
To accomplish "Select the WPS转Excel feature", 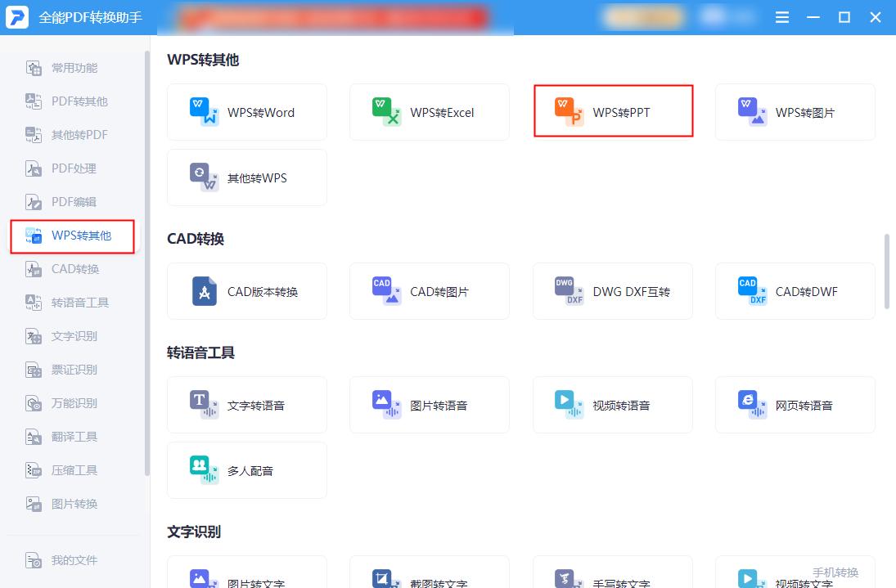I will click(x=429, y=112).
